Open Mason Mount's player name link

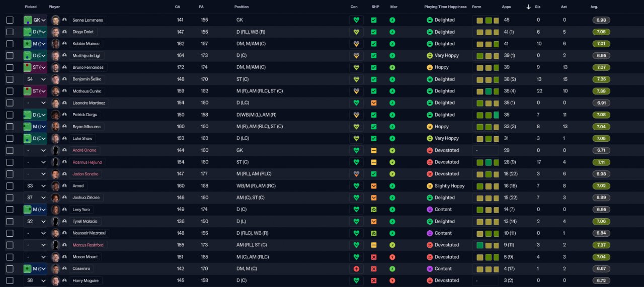[85, 257]
